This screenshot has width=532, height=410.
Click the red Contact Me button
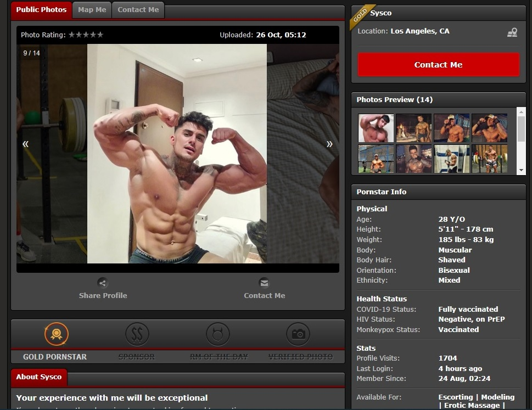pos(438,64)
